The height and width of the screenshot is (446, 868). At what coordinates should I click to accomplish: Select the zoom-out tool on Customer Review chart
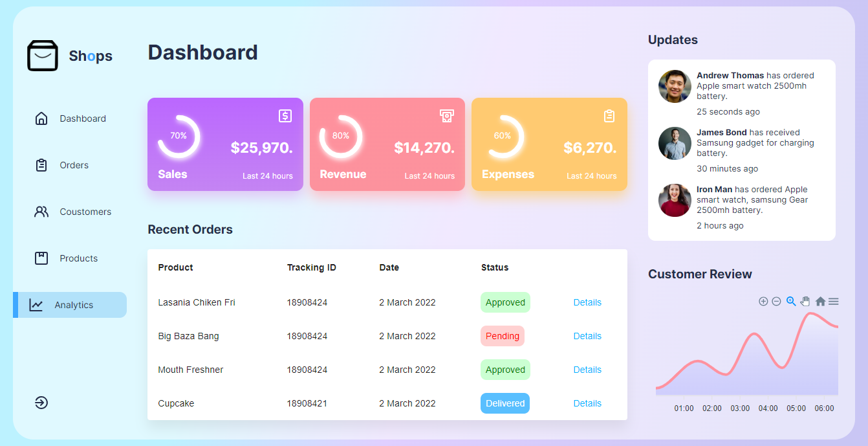tap(776, 301)
